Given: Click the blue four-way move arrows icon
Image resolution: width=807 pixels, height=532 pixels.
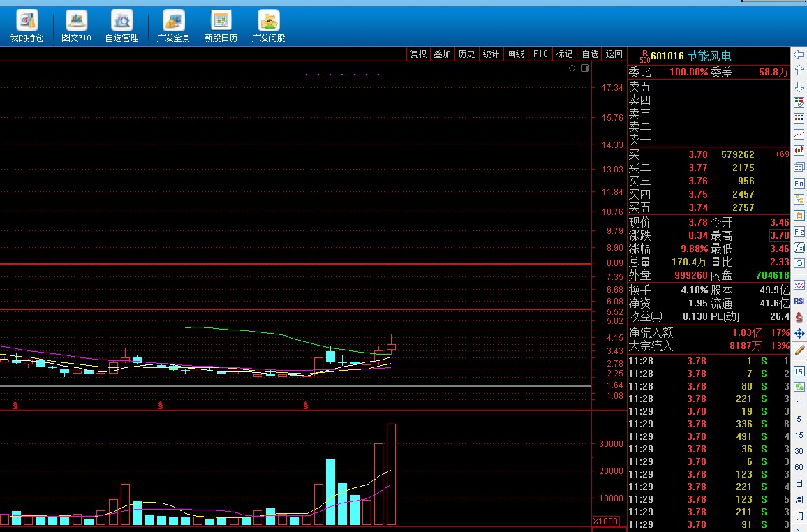Looking at the screenshot, I should point(799,334).
